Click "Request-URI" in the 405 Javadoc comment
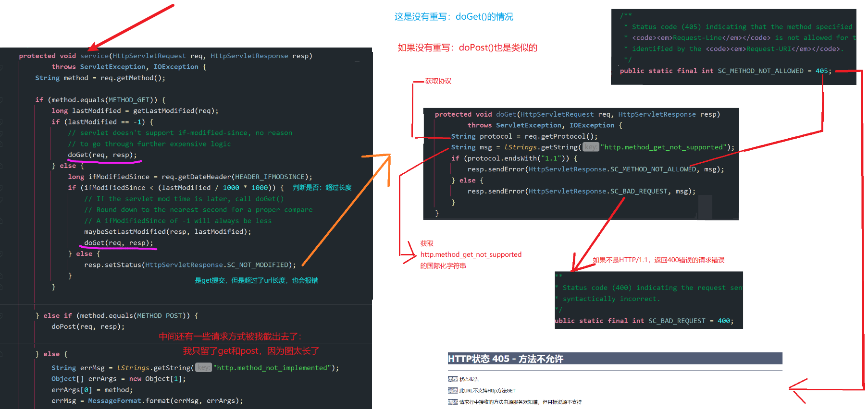The width and height of the screenshot is (868, 409). point(768,49)
